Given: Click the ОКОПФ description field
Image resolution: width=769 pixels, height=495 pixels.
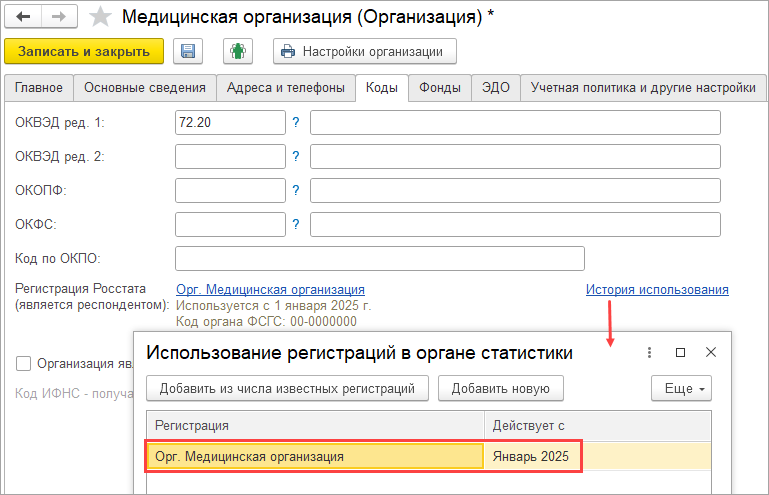Looking at the screenshot, I should click(x=515, y=190).
